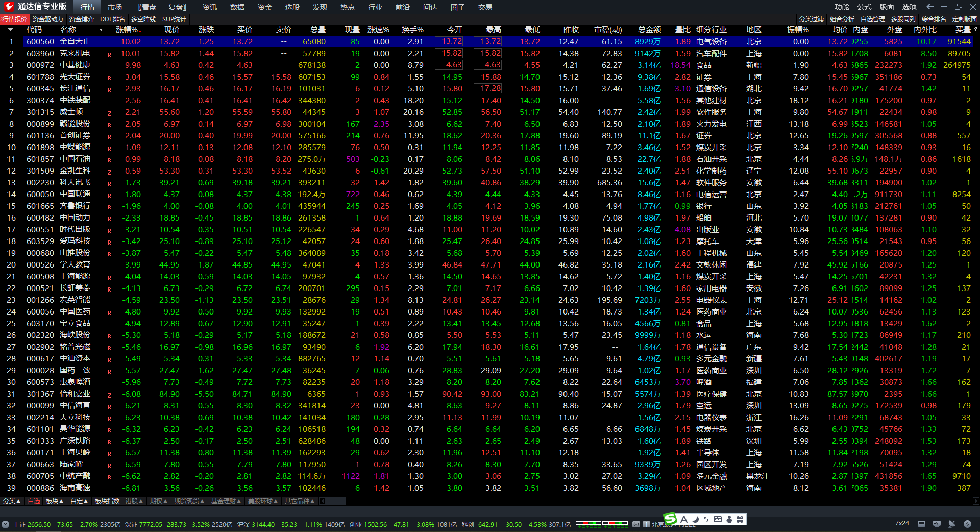Image resolution: width=980 pixels, height=532 pixels.
Task: Sort by the 换手% column header
Action: point(412,30)
